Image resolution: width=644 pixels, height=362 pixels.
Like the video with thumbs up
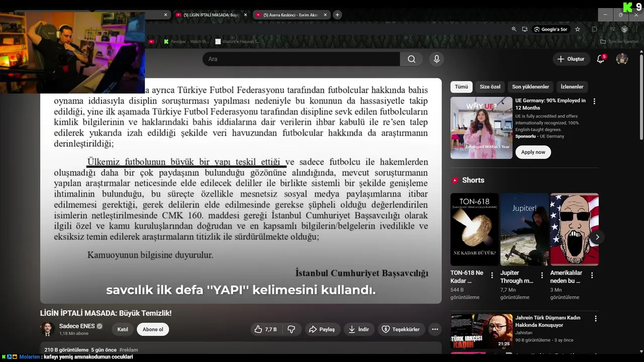(265, 329)
